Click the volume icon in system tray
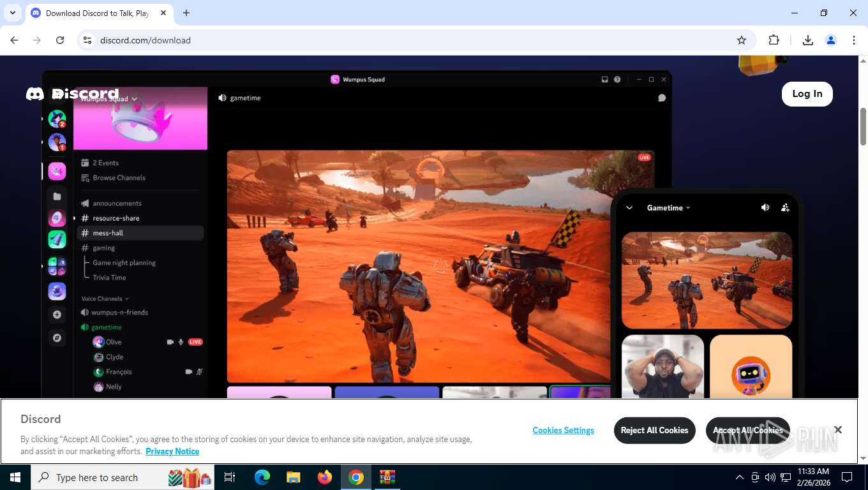The width and height of the screenshot is (868, 490). tap(770, 477)
